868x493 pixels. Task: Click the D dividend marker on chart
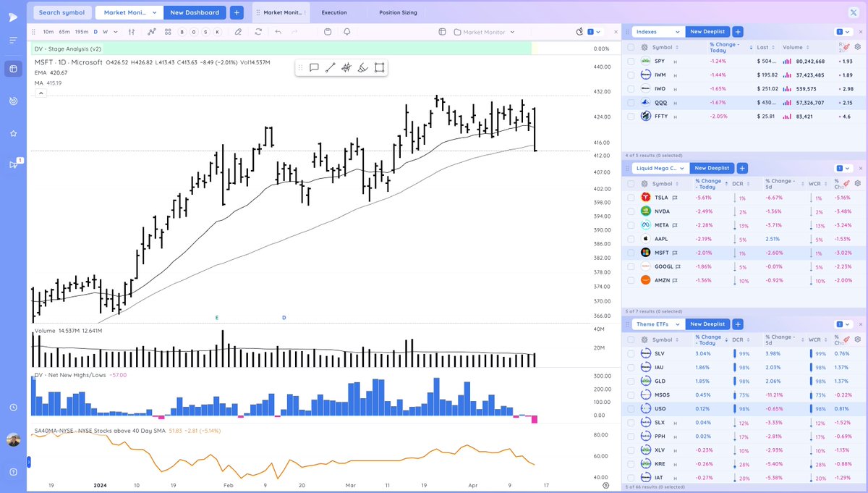(x=284, y=318)
